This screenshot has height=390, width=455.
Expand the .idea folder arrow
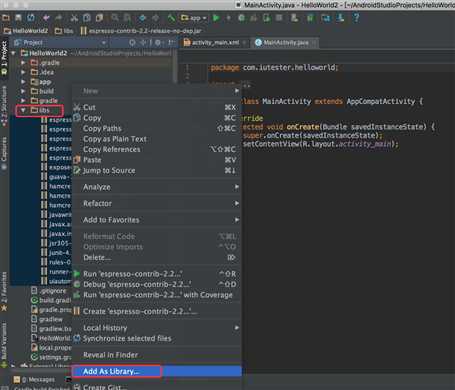click(23, 72)
